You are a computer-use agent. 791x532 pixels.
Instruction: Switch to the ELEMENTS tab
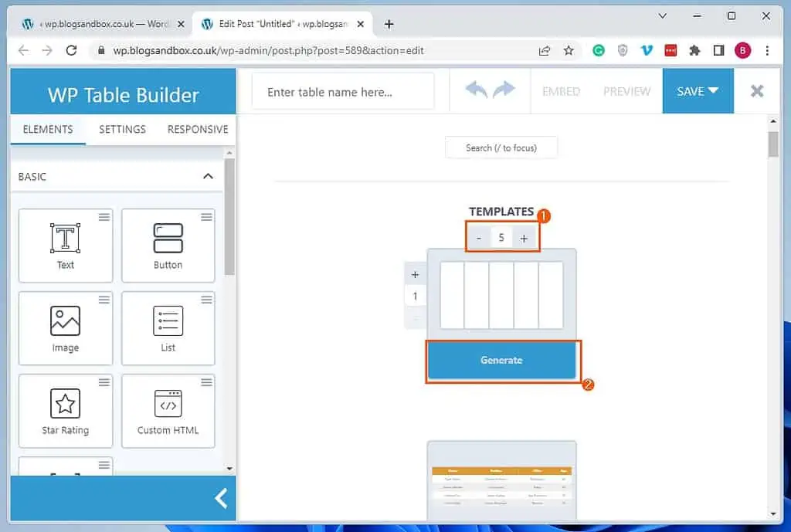(48, 129)
